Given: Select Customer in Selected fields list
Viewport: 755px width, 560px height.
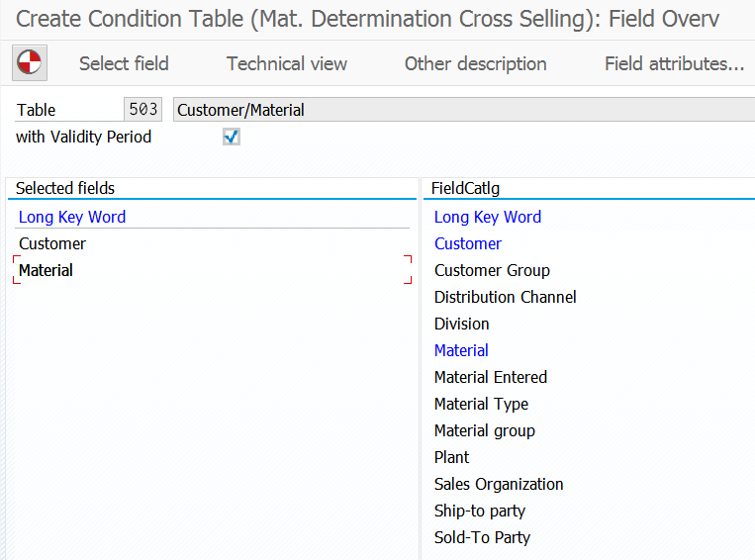Looking at the screenshot, I should tap(52, 243).
